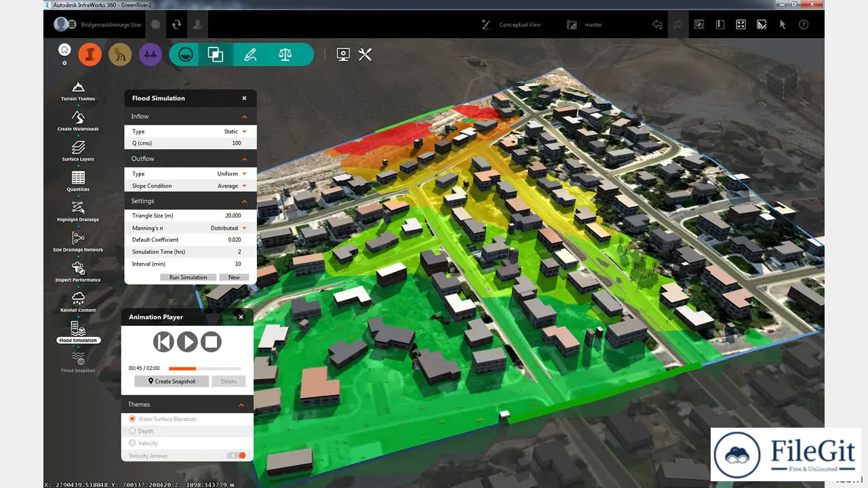The width and height of the screenshot is (868, 488).
Task: Click the stop animation button
Action: tap(211, 342)
